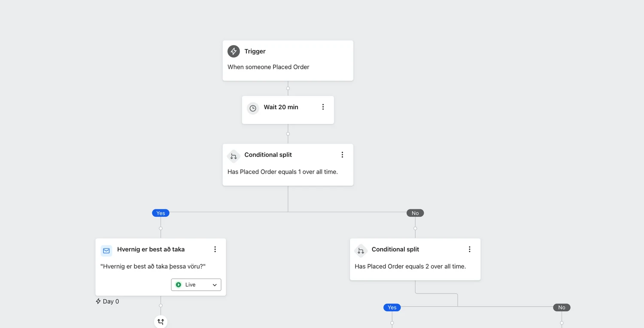
Task: Click the lower Yes branch label
Action: pos(392,307)
